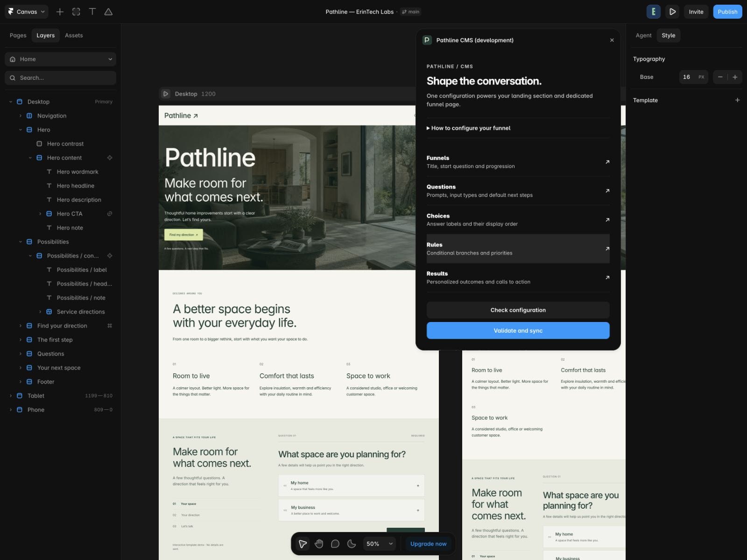Image resolution: width=747 pixels, height=560 pixels.
Task: Play the Desktop breakpoint preview
Action: [x=166, y=94]
